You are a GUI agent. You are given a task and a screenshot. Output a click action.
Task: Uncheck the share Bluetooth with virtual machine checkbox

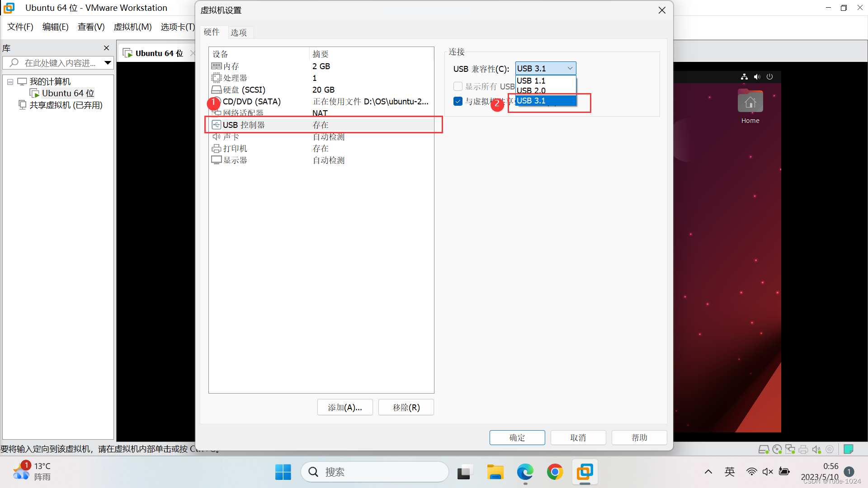[458, 101]
